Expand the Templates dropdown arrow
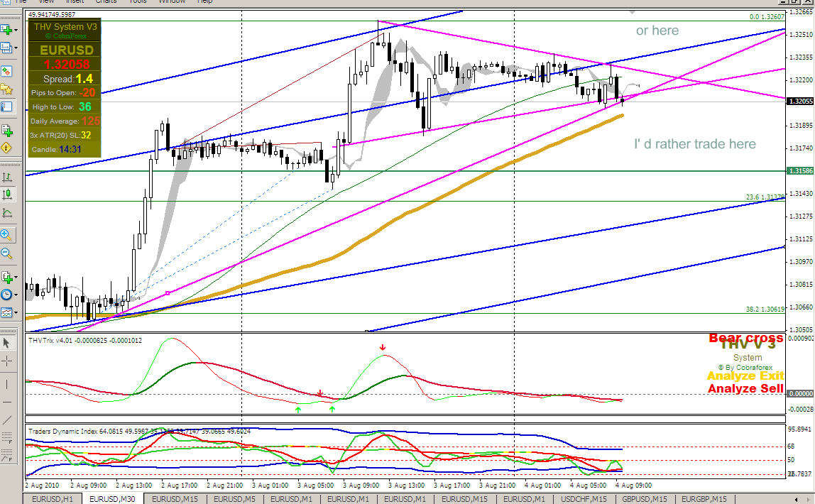 click(x=16, y=313)
